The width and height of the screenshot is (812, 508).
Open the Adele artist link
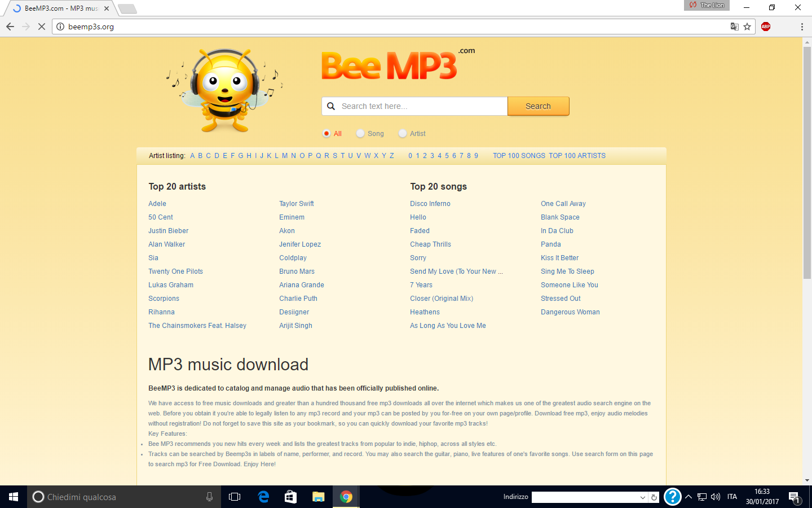(157, 204)
